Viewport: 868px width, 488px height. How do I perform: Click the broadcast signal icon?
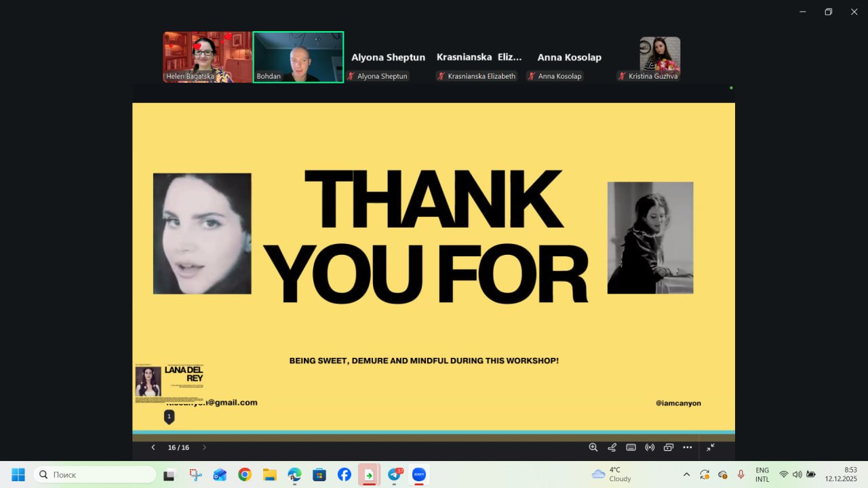(650, 447)
